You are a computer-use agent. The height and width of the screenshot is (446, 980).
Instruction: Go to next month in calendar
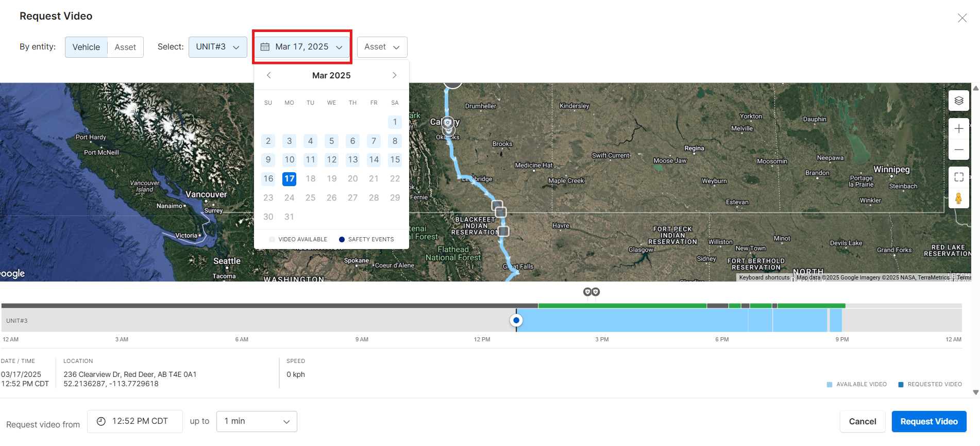click(394, 75)
